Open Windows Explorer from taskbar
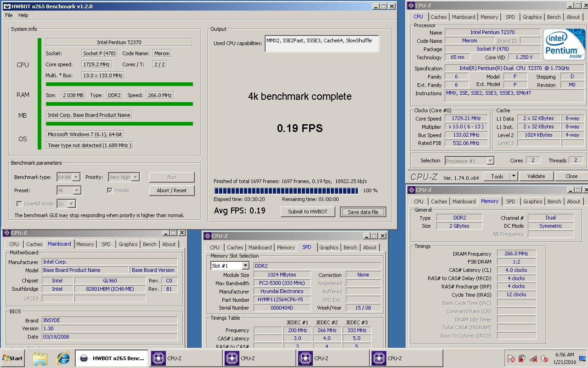588x368 pixels. [x=40, y=358]
